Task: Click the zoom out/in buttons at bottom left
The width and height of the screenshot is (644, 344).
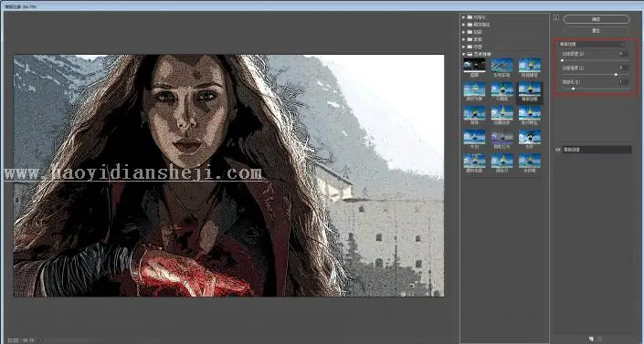Action: point(14,340)
